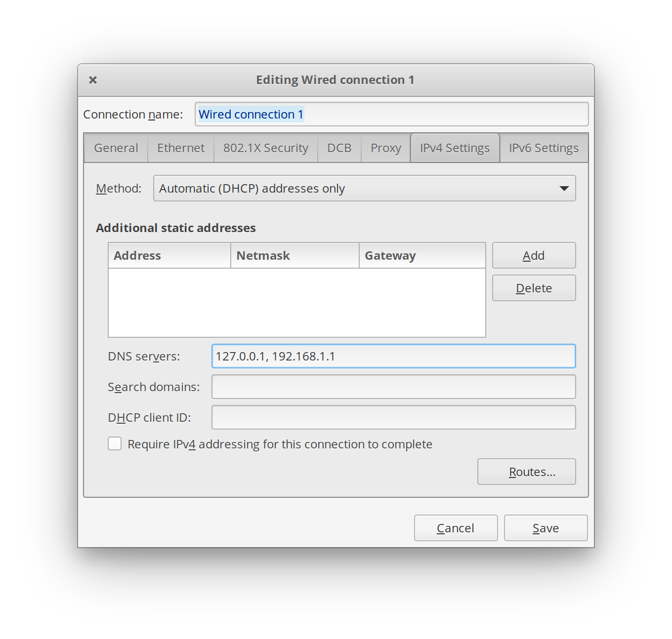Viewport: 672px width, 639px height.
Task: View the IPv4 Settings tab
Action: (x=455, y=147)
